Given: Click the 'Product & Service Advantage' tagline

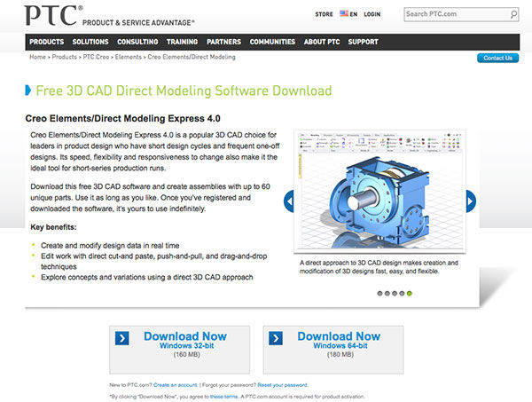Looking at the screenshot, I should [138, 23].
